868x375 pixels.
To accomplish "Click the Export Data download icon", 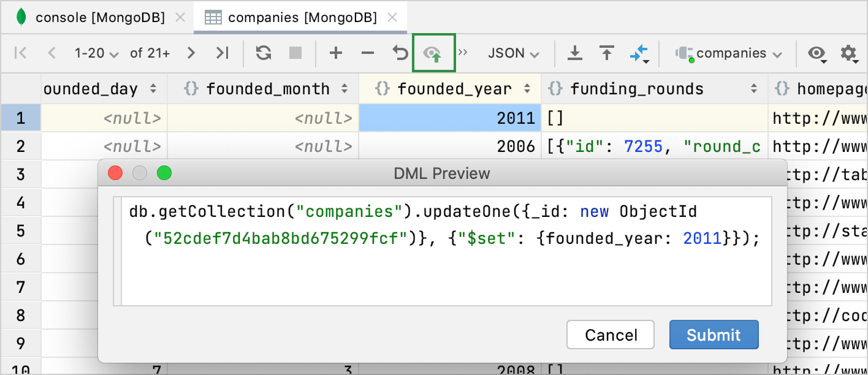I will click(x=574, y=53).
